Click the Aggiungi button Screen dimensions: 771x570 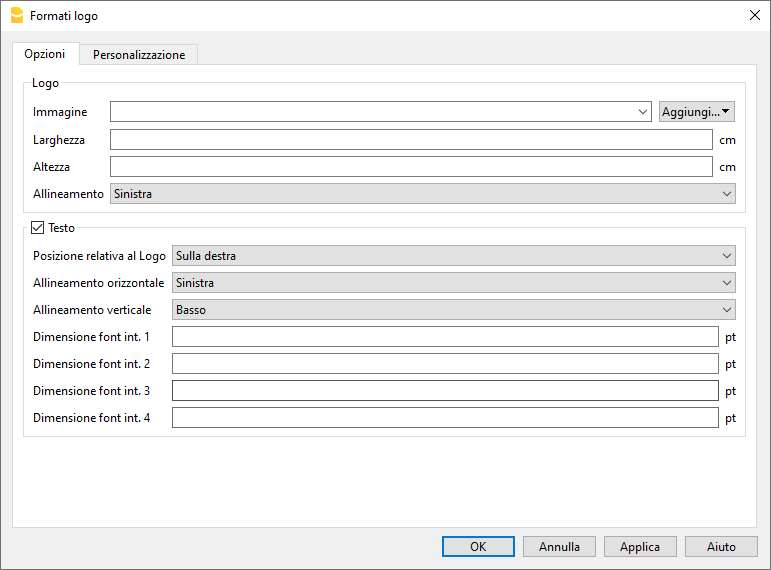[x=696, y=112]
